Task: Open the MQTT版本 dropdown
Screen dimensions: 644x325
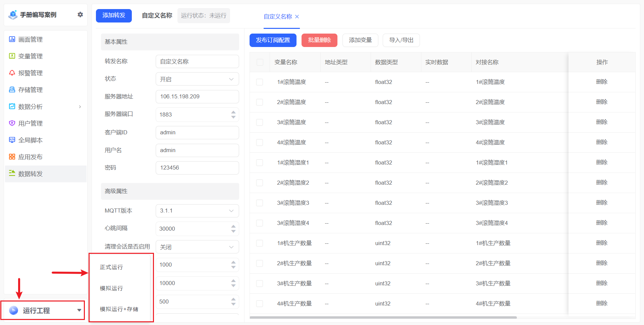Action: (x=197, y=211)
